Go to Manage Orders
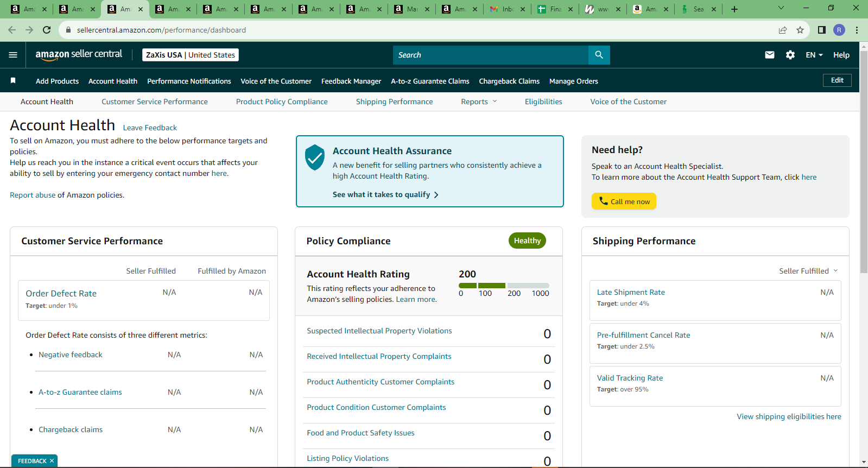868x468 pixels. coord(574,81)
